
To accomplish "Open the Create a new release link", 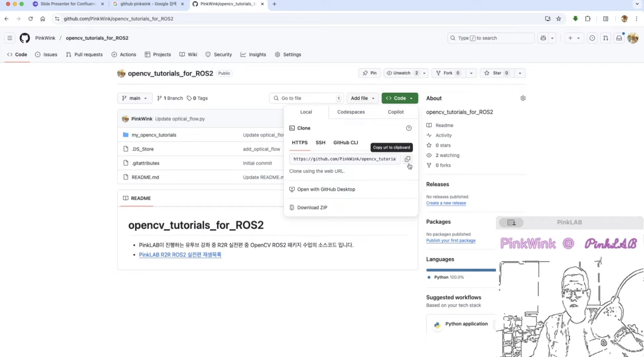I will click(446, 203).
